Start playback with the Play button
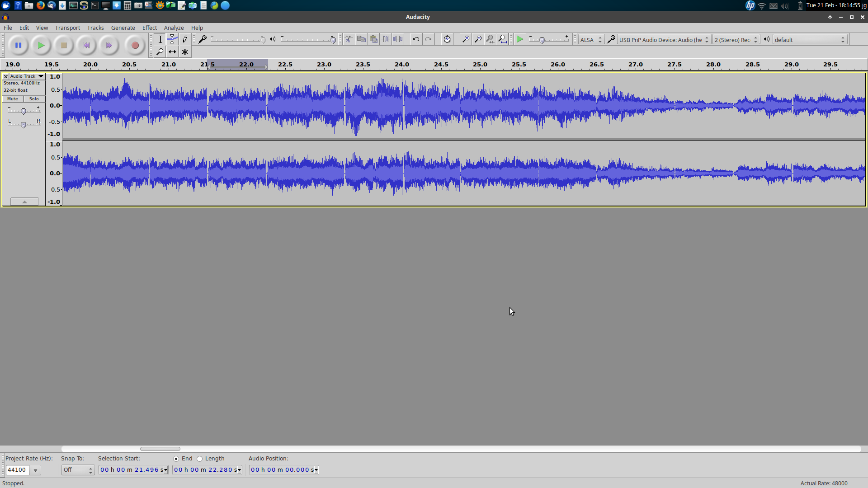868x488 pixels. click(x=41, y=45)
